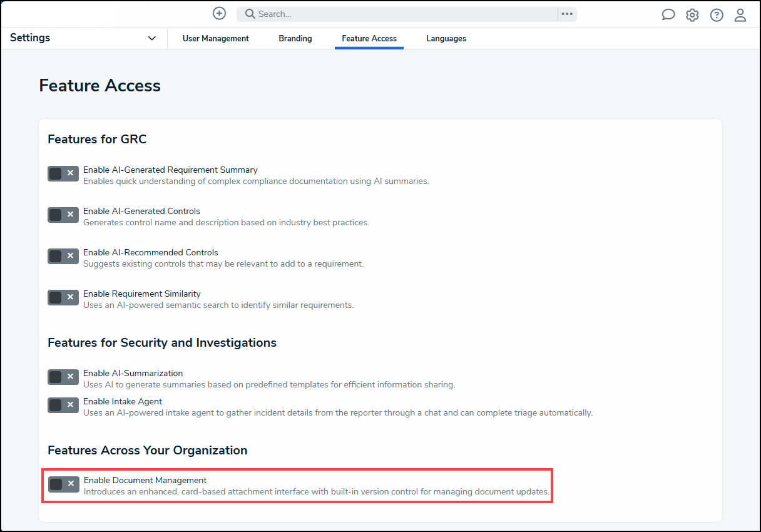Enable AI-Summarization feature
The width and height of the screenshot is (761, 532).
[63, 377]
